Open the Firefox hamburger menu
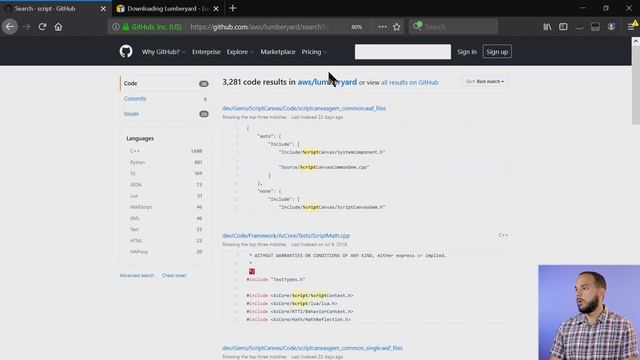Image resolution: width=640 pixels, height=360 pixels. 631,27
